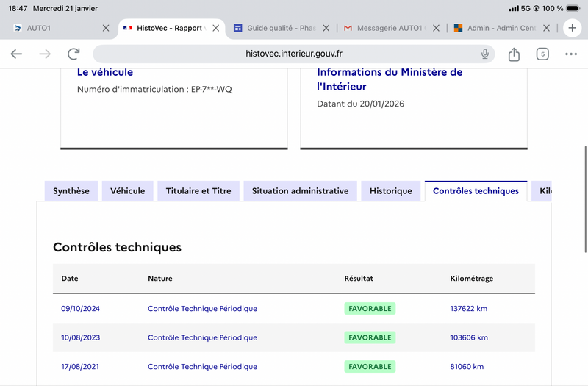The height and width of the screenshot is (386, 588).
Task: Tap the microphone icon in address bar
Action: click(x=485, y=54)
